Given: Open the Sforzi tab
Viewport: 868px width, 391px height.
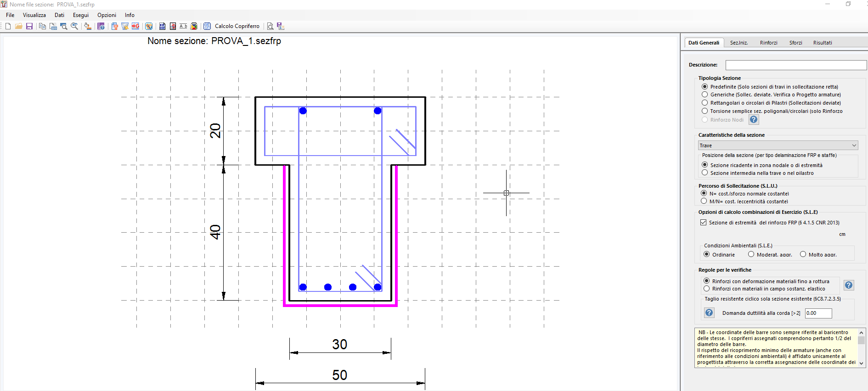Looking at the screenshot, I should tap(796, 43).
